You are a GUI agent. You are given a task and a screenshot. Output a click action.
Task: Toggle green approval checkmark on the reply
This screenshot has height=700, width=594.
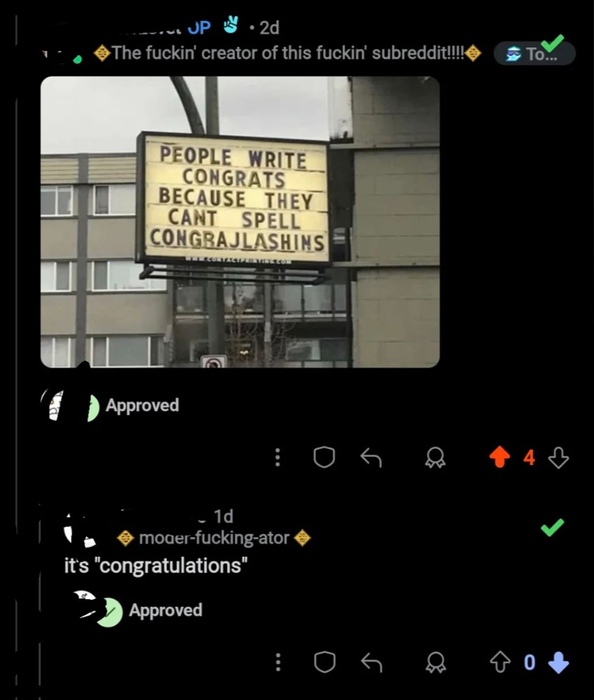tap(552, 527)
